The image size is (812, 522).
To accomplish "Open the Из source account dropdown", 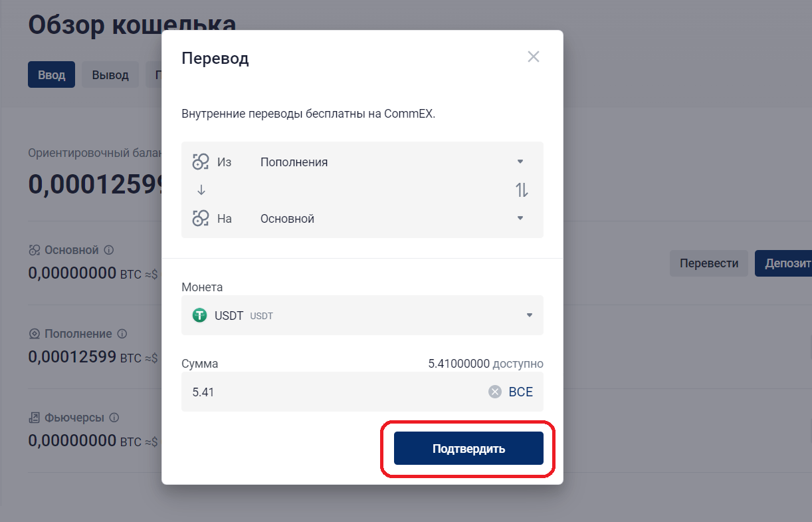I will (x=520, y=162).
